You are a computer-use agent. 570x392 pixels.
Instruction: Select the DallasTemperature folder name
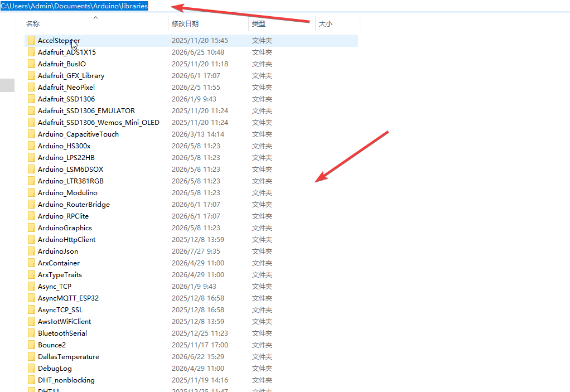tap(69, 357)
